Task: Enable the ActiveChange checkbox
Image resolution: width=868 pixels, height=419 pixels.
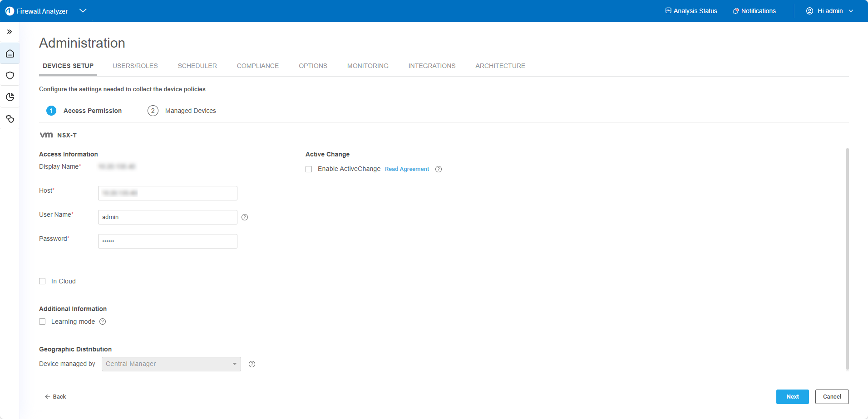Action: click(309, 169)
